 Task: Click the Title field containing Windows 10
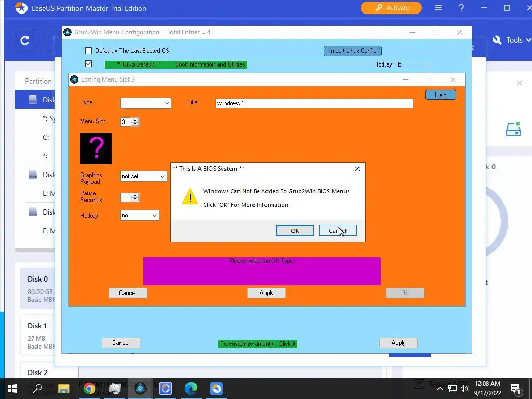point(314,103)
